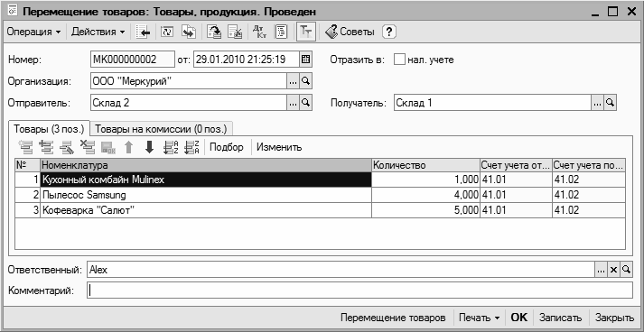Click the magnifier icon next to Организация field
This screenshot has width=644, height=332.
[305, 81]
